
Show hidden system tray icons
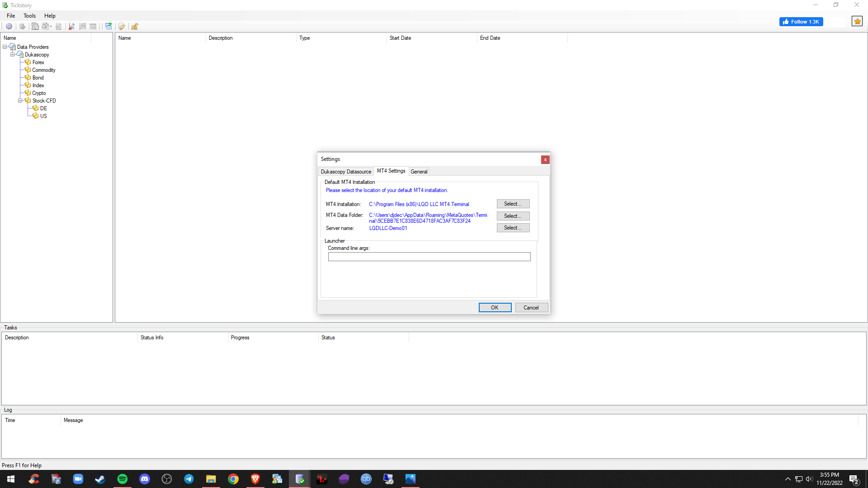click(x=788, y=479)
